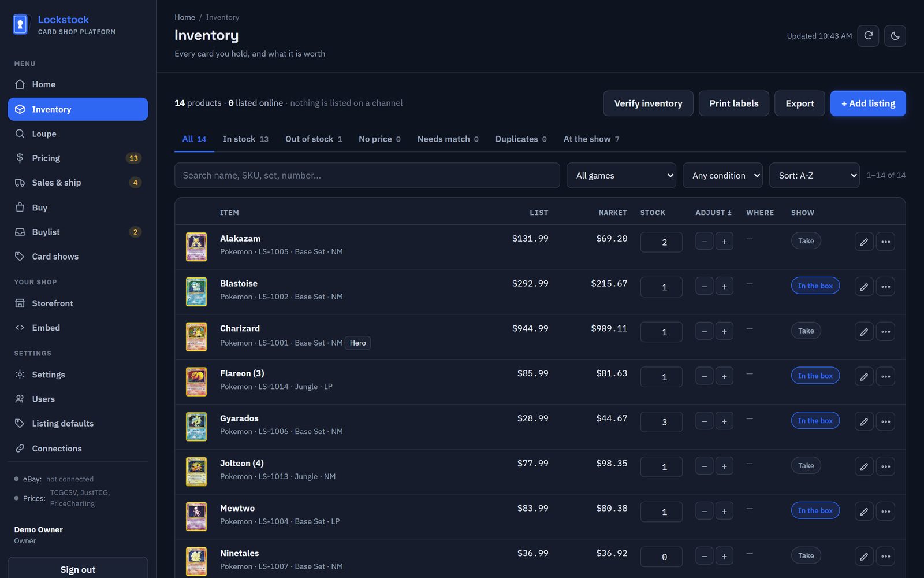Click the Add listing button
This screenshot has height=578, width=924.
(868, 103)
